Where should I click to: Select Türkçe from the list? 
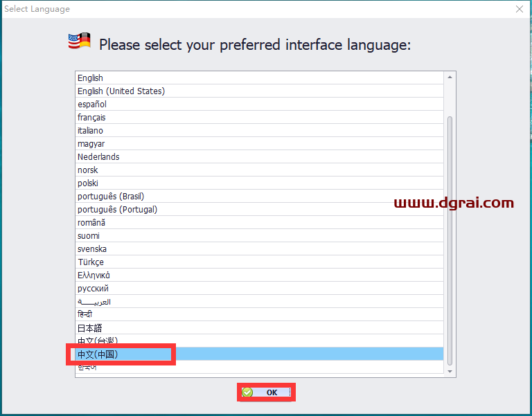[x=91, y=262]
